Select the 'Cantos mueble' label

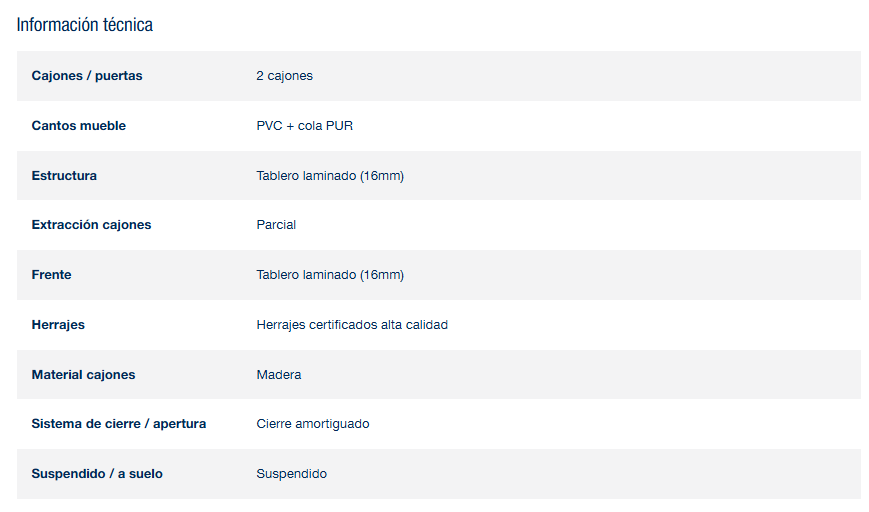79,126
